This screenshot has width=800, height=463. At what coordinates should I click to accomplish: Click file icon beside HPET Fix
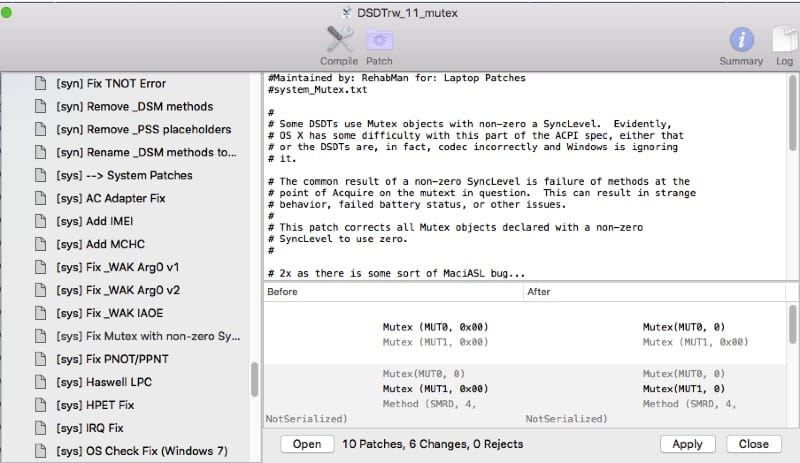point(41,406)
